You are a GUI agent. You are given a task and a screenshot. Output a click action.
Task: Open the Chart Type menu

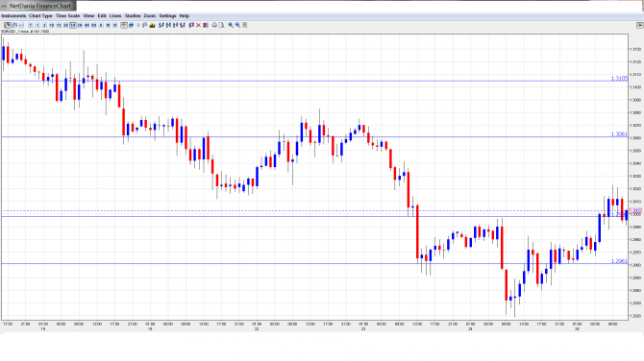[40, 15]
